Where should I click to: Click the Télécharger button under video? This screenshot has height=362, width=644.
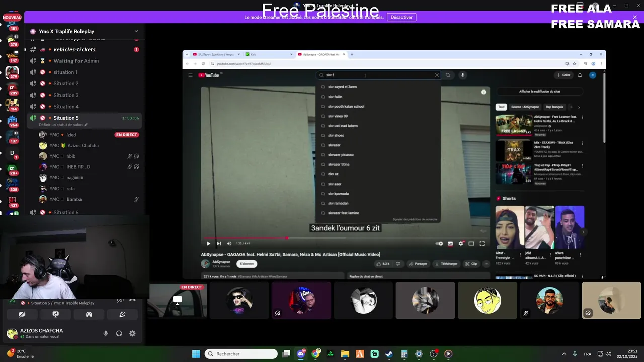(446, 264)
